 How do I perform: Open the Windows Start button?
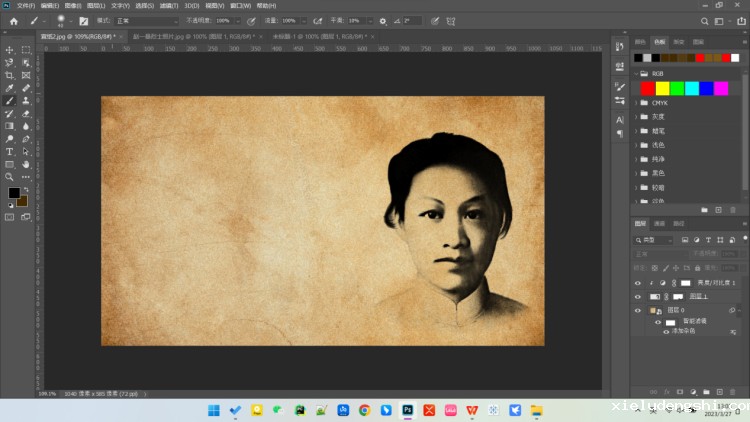(x=213, y=410)
